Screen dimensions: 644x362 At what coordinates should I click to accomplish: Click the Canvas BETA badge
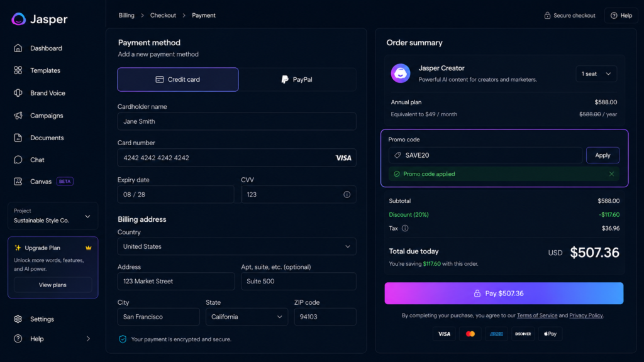click(65, 182)
